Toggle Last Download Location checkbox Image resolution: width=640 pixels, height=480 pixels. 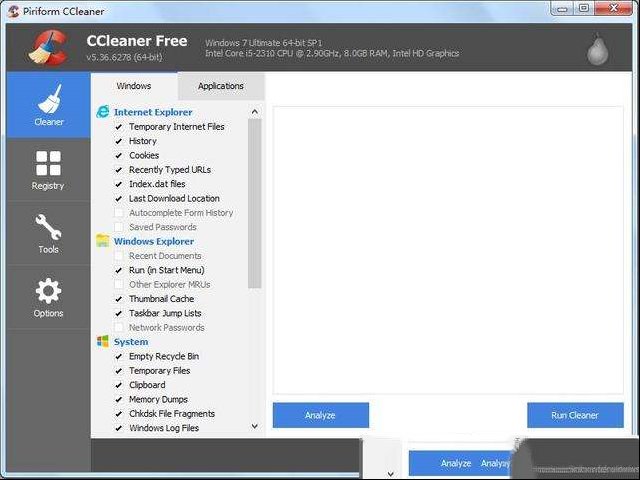tap(118, 199)
